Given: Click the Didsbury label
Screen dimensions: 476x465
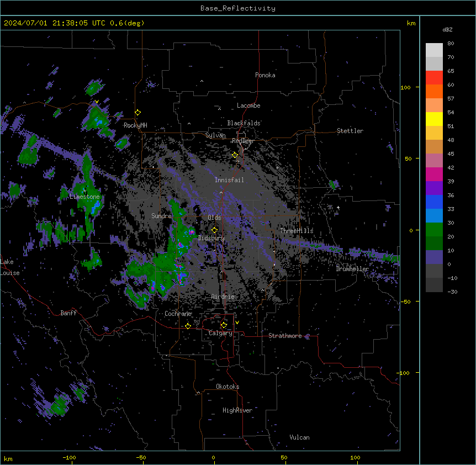Looking at the screenshot, I should (x=211, y=238).
